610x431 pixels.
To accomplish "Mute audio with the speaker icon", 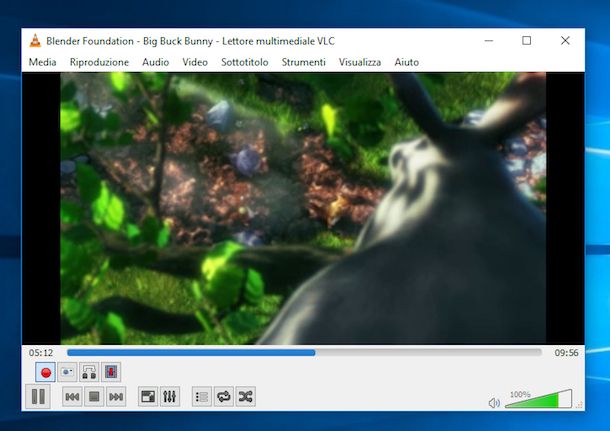I will click(494, 403).
